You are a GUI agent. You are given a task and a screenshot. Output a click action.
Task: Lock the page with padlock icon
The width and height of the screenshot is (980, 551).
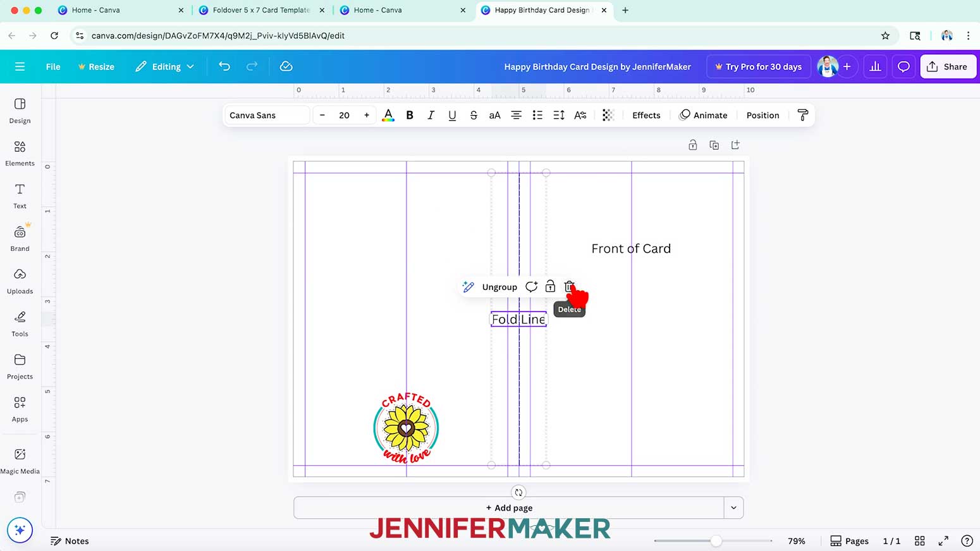[693, 145]
